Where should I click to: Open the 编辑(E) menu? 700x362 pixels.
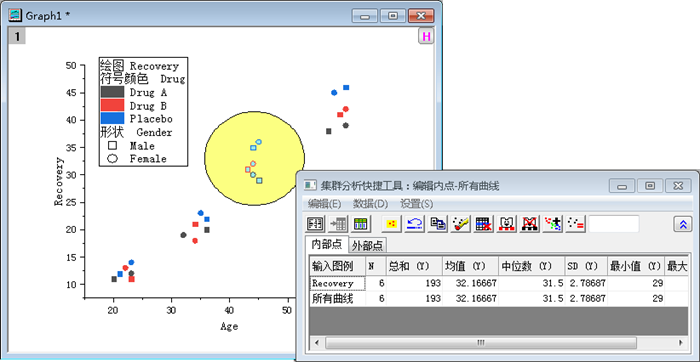point(325,204)
